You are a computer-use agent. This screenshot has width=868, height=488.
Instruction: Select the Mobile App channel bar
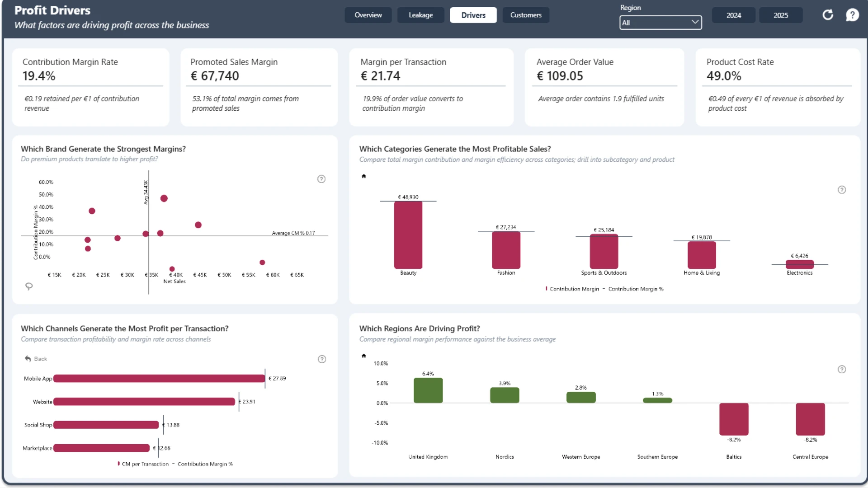159,379
